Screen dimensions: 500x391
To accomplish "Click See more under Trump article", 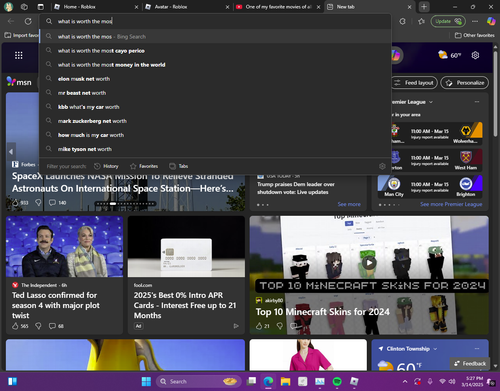I will click(349, 204).
